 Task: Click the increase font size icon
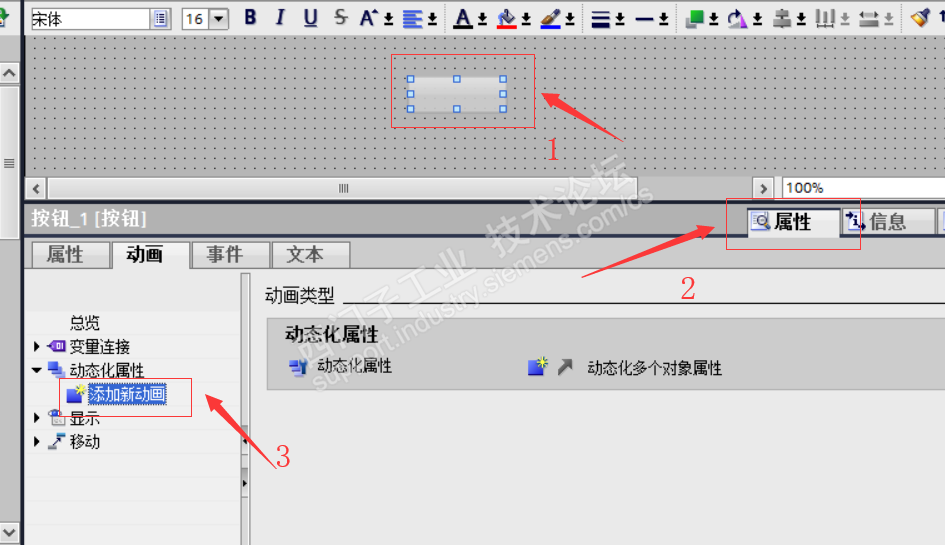[368, 18]
